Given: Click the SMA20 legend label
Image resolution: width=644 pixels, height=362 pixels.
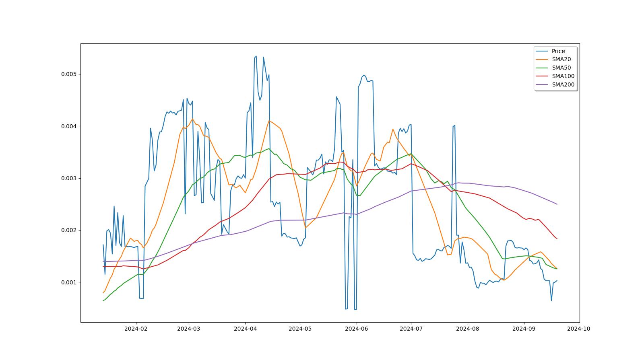Looking at the screenshot, I should click(x=561, y=60).
